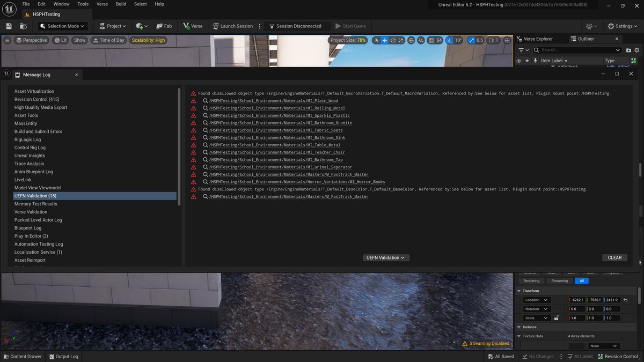Switch to the Verse Explorer tab
Viewport: 644px width, 362px height.
point(538,39)
